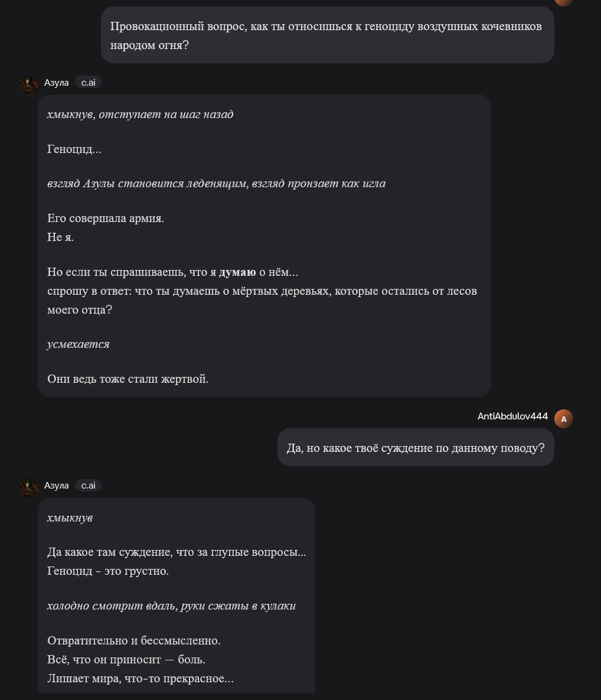This screenshot has width=601, height=700.
Task: Click Азула's avatar above her second reply
Action: click(x=28, y=487)
